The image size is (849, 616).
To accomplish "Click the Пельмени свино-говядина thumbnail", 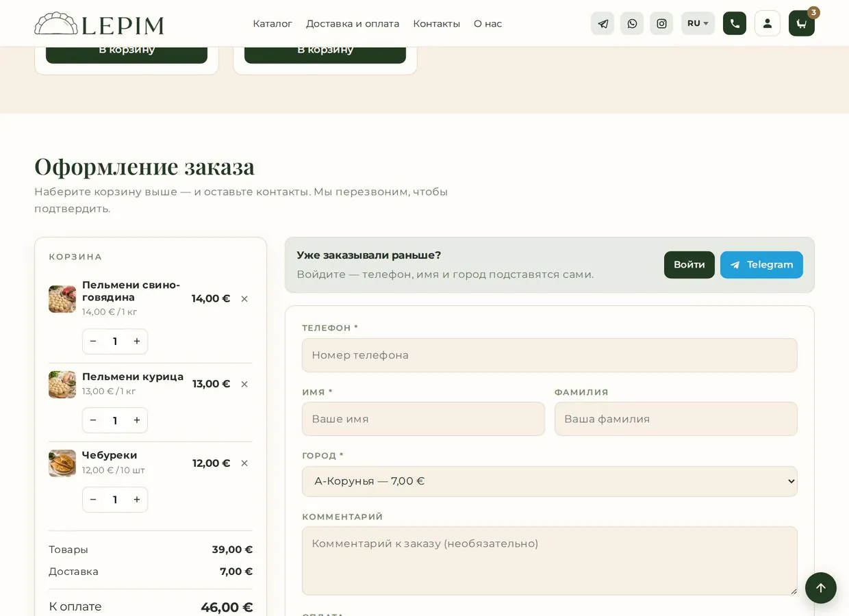I will point(62,299).
